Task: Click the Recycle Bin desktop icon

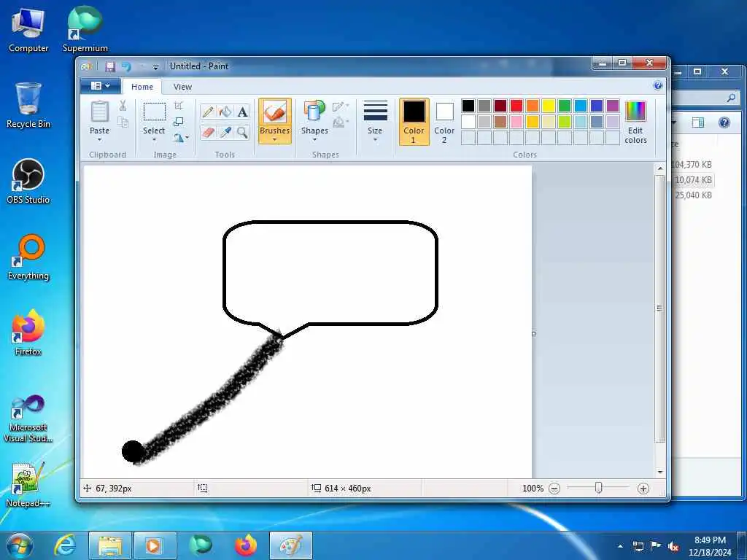Action: 28,106
